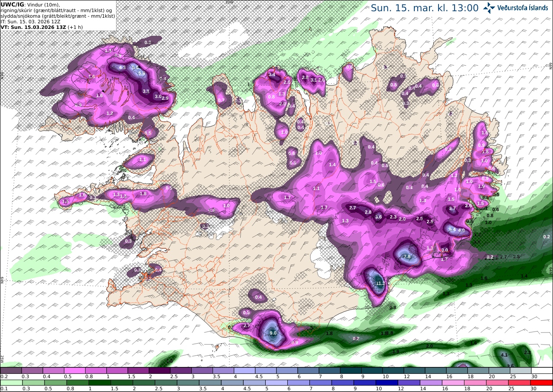Click the 'IT: Sun. 15. 03. 2026 12Z' line
Image resolution: width=553 pixels, height=392 pixels.
tap(30, 21)
